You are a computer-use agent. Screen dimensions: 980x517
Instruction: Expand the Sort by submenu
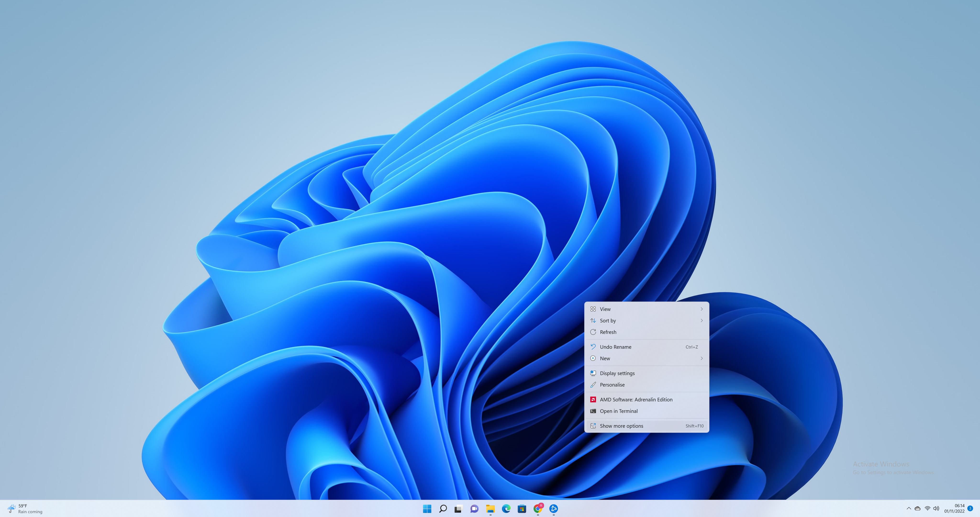(647, 320)
